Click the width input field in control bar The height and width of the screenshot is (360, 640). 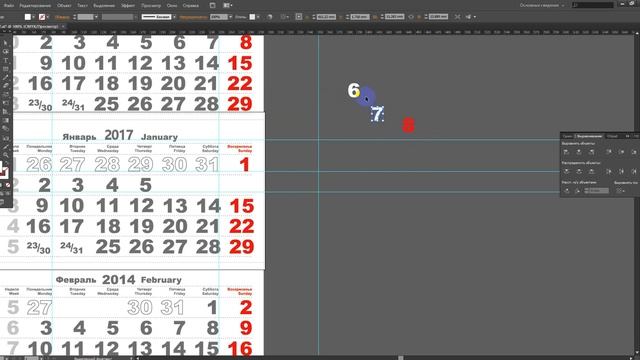click(x=394, y=17)
